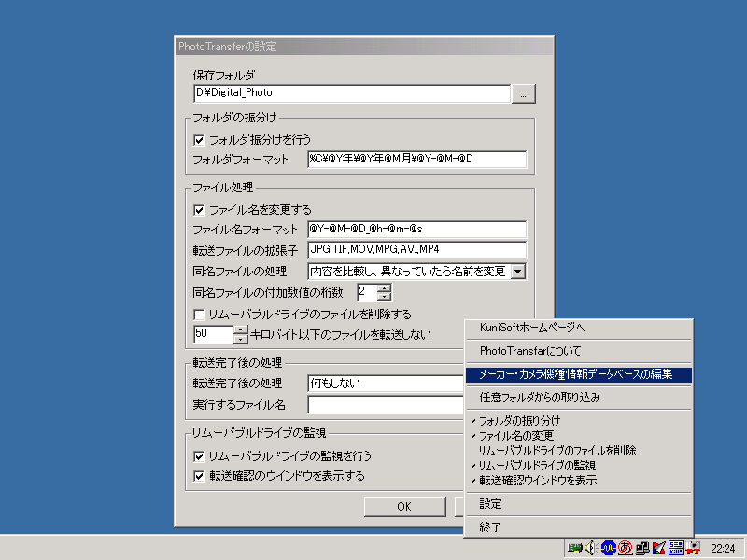Image resolution: width=747 pixels, height=560 pixels.
Task: Click the PhotoTransfer PT camera tray icon
Action: 693,548
